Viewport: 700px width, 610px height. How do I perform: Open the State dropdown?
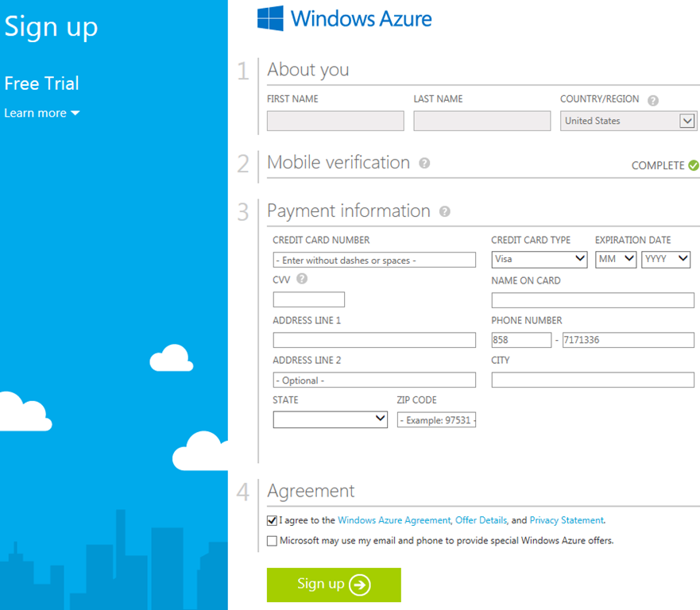(x=330, y=419)
